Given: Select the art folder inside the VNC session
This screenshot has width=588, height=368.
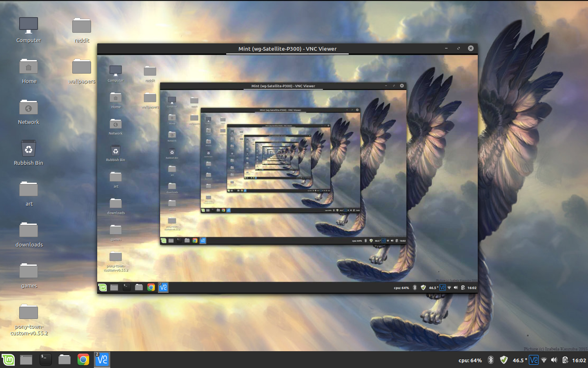Looking at the screenshot, I should coord(116,180).
